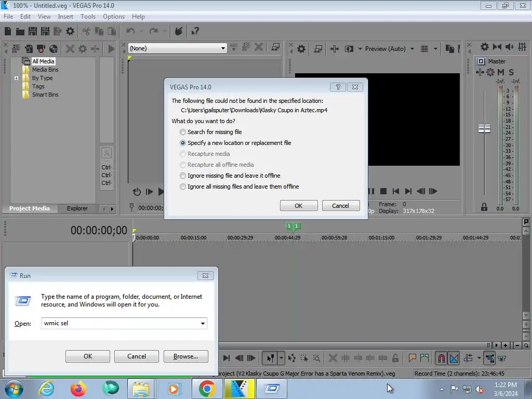Toggle automatic crossfades icon
The width and height of the screenshot is (532, 399).
pos(454,358)
